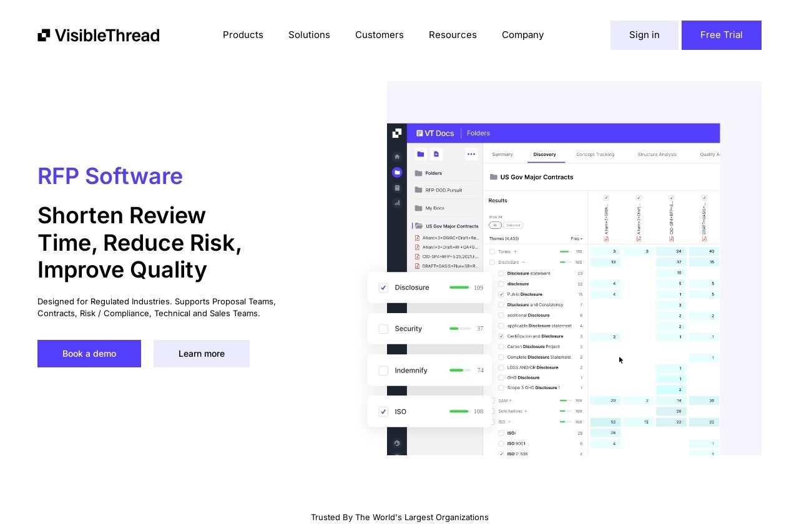Uncheck the 'Public Disclosure' row checkbox
Image resolution: width=799 pixels, height=532 pixels.
click(501, 294)
